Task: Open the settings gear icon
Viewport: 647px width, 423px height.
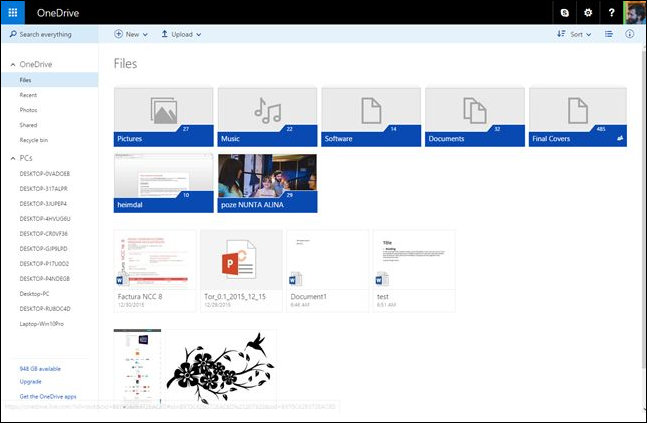Action: click(588, 13)
